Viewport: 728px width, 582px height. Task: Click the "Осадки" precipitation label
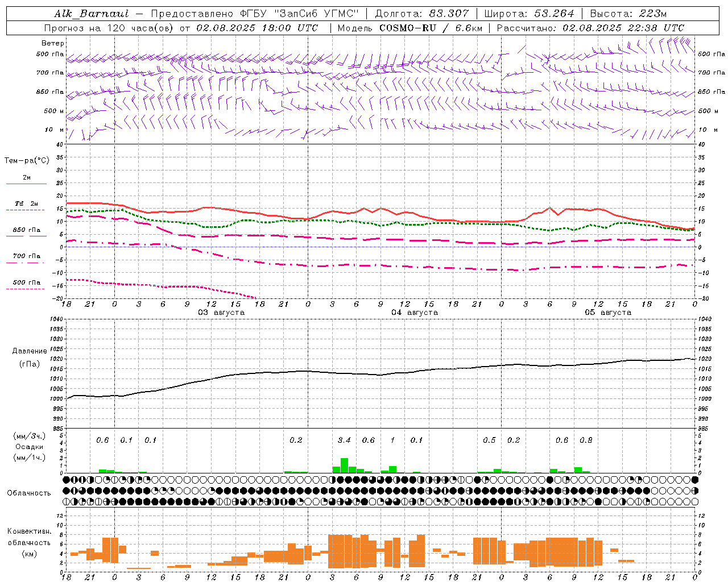[30, 447]
